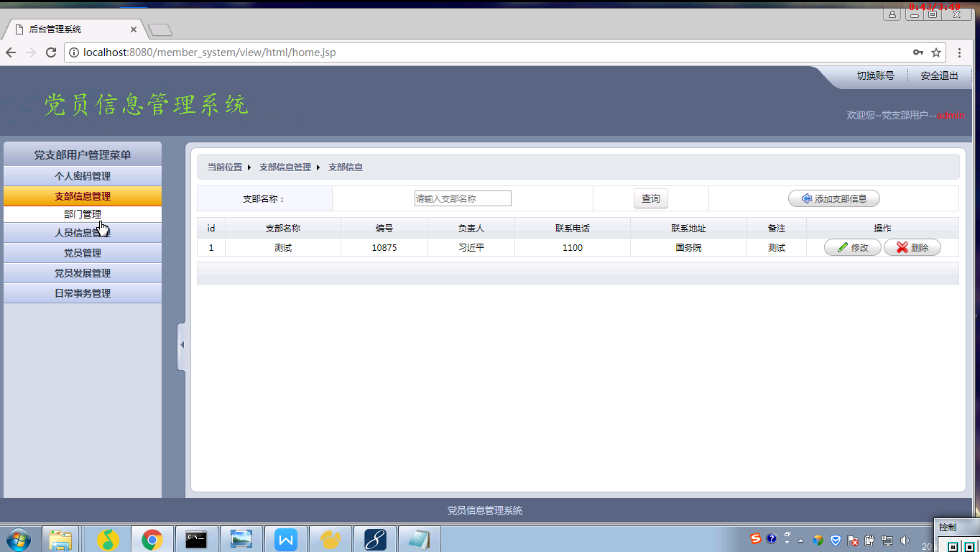This screenshot has width=980, height=552.
Task: Expand the 日常事务管理 menu section
Action: tap(83, 293)
